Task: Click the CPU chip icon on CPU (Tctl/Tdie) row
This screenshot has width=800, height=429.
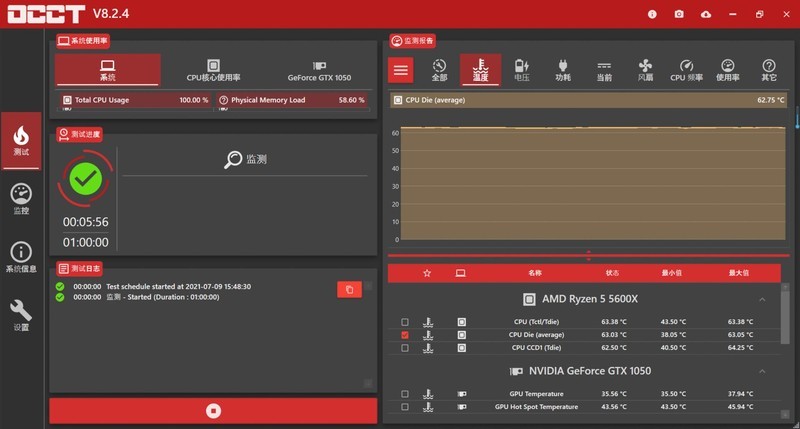Action: pos(462,322)
